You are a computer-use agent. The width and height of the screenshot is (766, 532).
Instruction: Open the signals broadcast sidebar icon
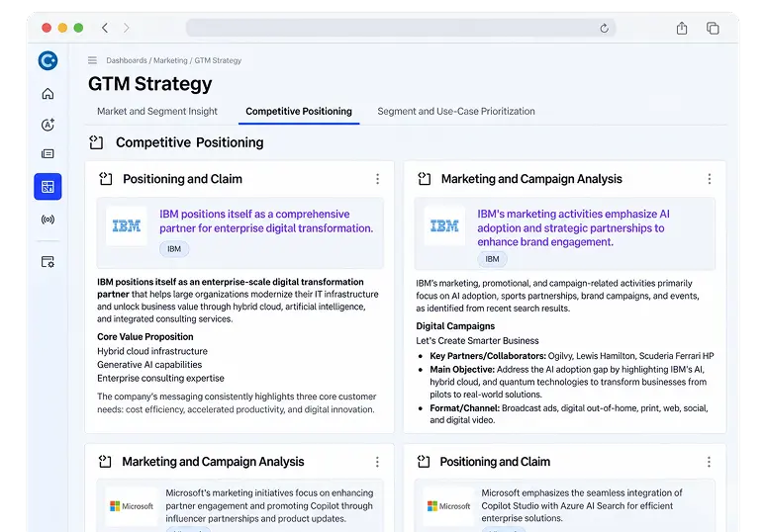pos(48,220)
